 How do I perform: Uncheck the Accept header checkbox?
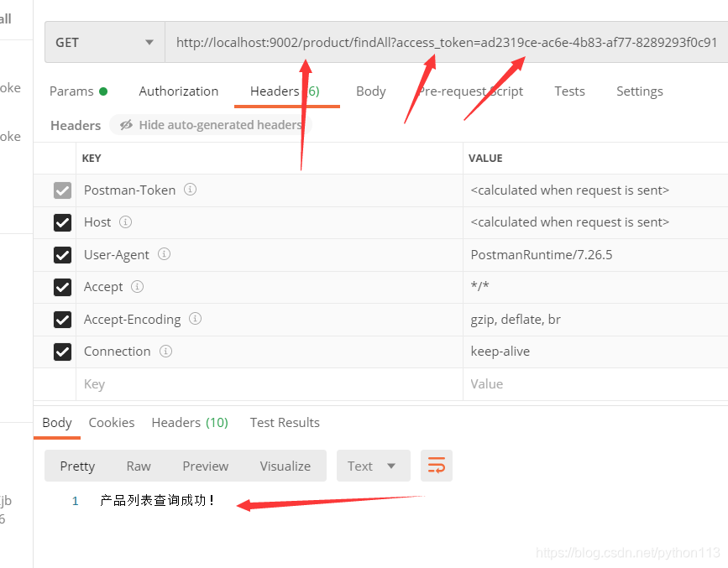point(62,287)
